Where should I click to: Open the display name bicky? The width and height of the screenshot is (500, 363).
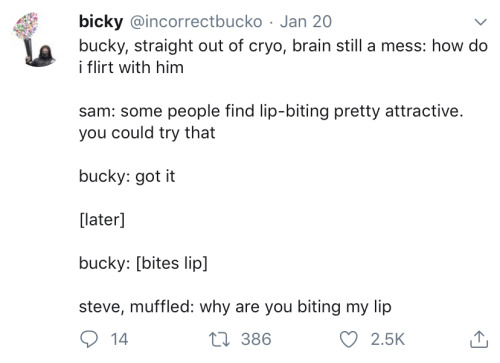coord(101,22)
